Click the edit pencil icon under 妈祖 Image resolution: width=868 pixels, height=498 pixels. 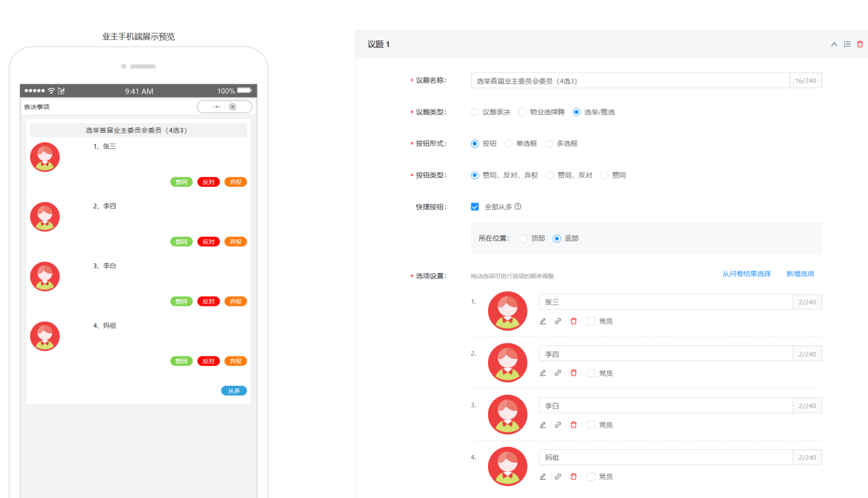pos(543,477)
